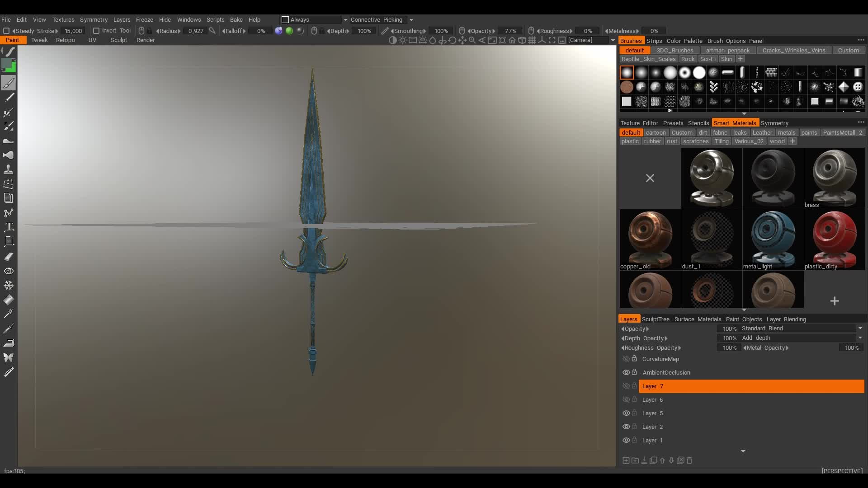Viewport: 868px width, 488px height.
Task: Open the Textures menu
Action: 63,19
